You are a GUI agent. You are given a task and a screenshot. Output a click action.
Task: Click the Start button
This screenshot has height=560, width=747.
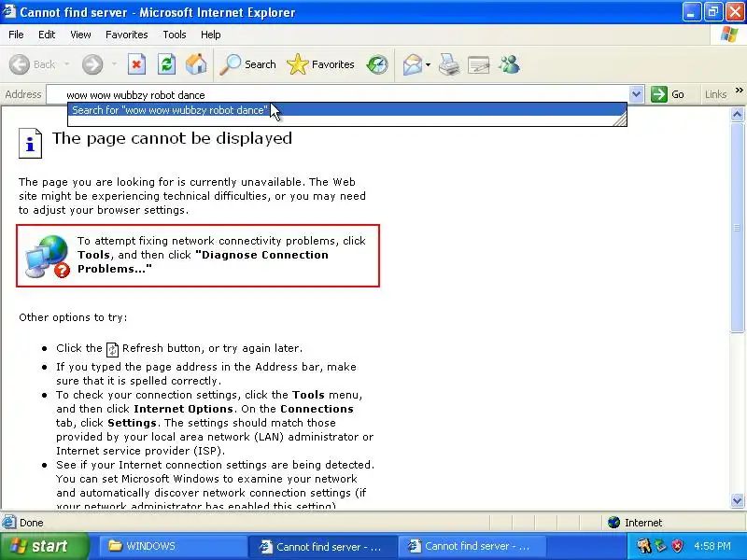[44, 546]
